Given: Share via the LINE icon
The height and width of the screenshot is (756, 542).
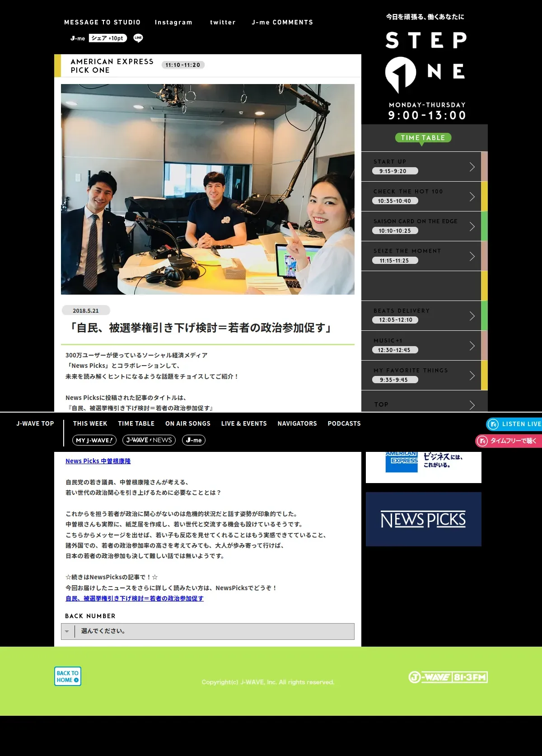Looking at the screenshot, I should 138,38.
